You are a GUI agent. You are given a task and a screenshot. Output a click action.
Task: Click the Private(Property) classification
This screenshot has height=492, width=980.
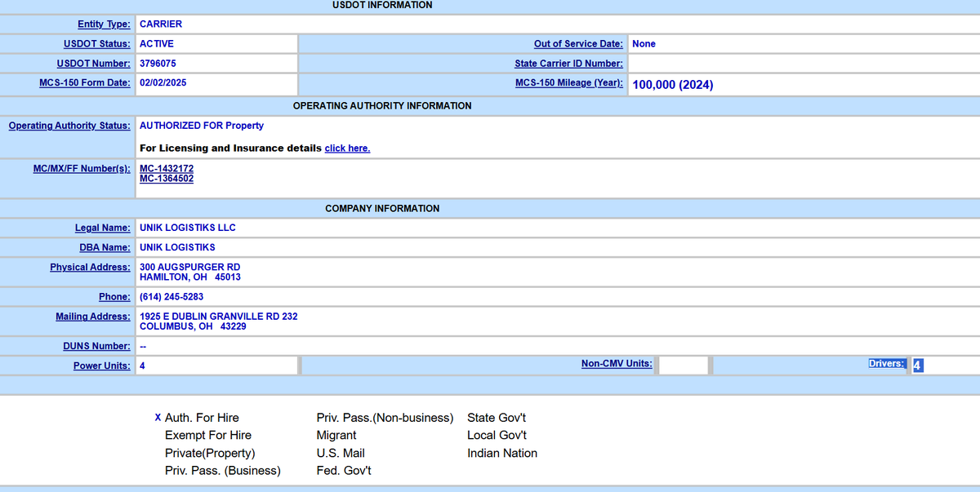[x=210, y=454]
